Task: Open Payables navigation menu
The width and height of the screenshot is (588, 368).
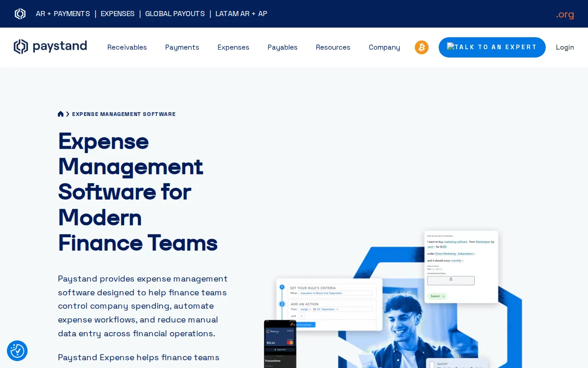Action: coord(283,47)
